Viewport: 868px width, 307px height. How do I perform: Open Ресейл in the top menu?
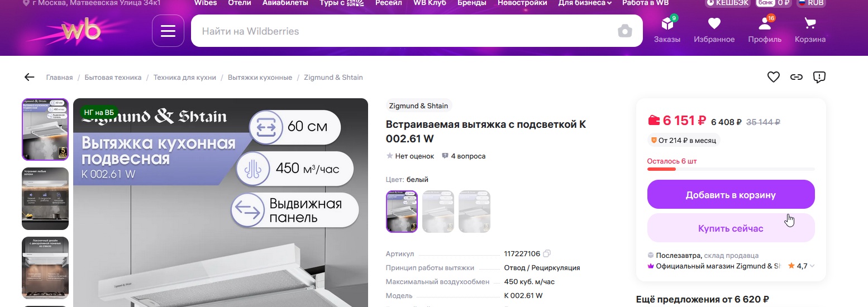(x=388, y=3)
